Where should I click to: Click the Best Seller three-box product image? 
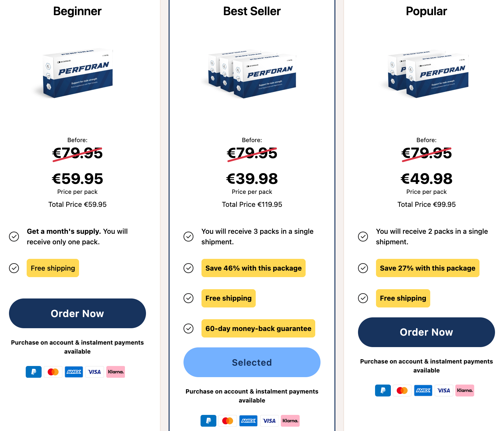pyautogui.click(x=252, y=74)
